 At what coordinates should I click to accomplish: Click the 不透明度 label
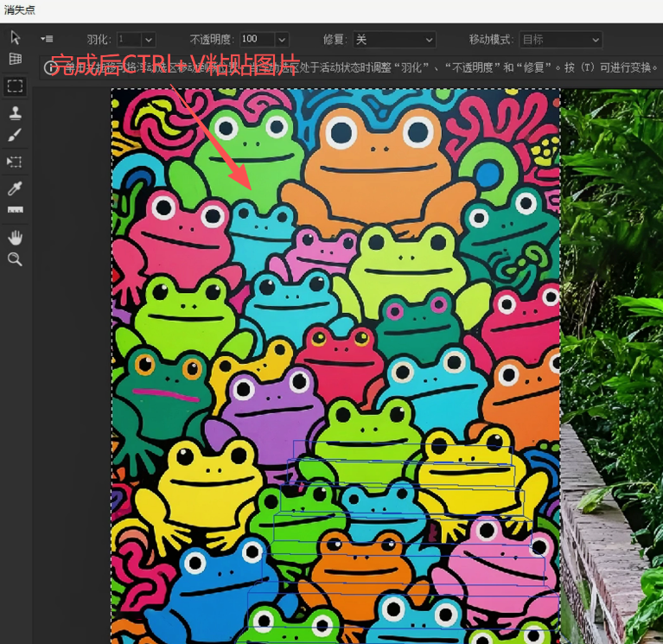pyautogui.click(x=212, y=40)
